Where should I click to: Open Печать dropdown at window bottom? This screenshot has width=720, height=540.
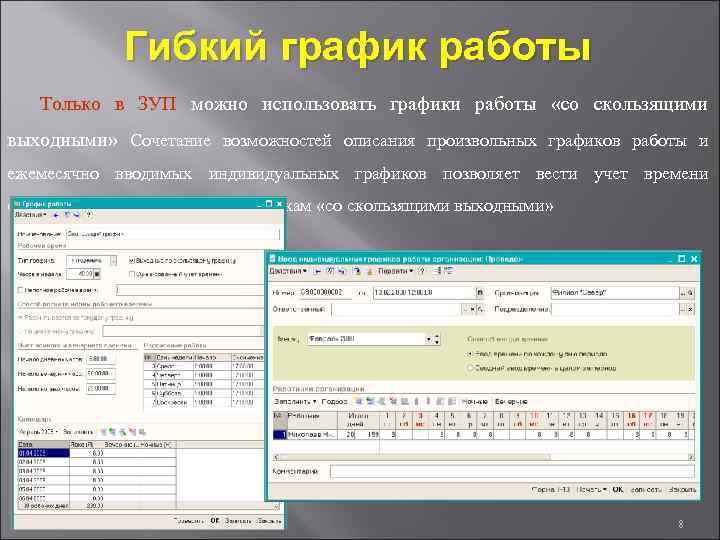pos(591,489)
